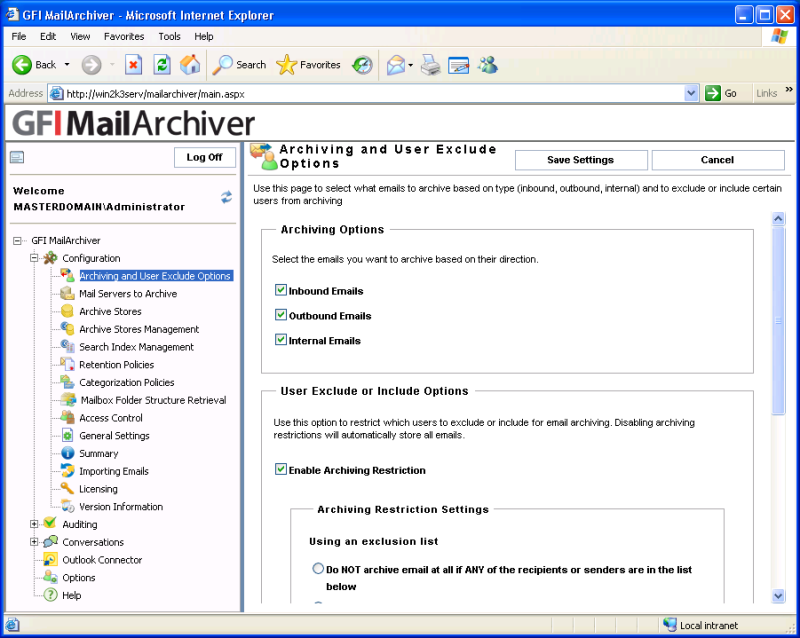Click the panel icon left of Log Off

17,157
